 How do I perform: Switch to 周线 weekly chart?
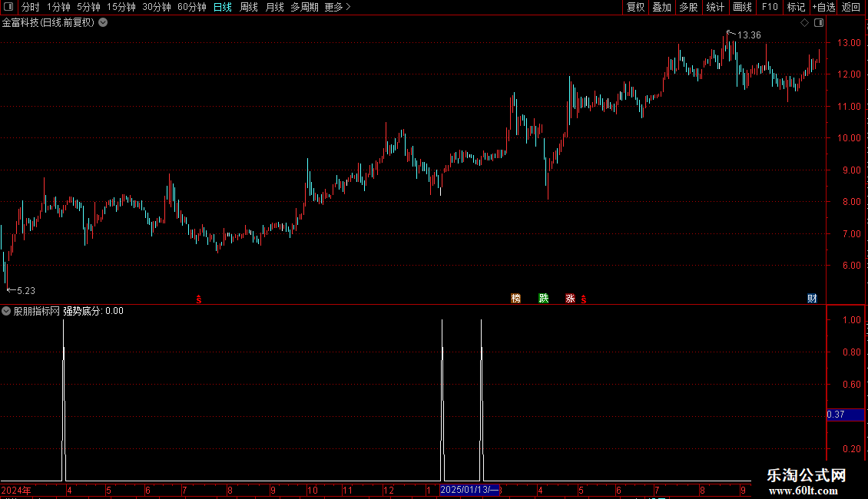(x=249, y=7)
